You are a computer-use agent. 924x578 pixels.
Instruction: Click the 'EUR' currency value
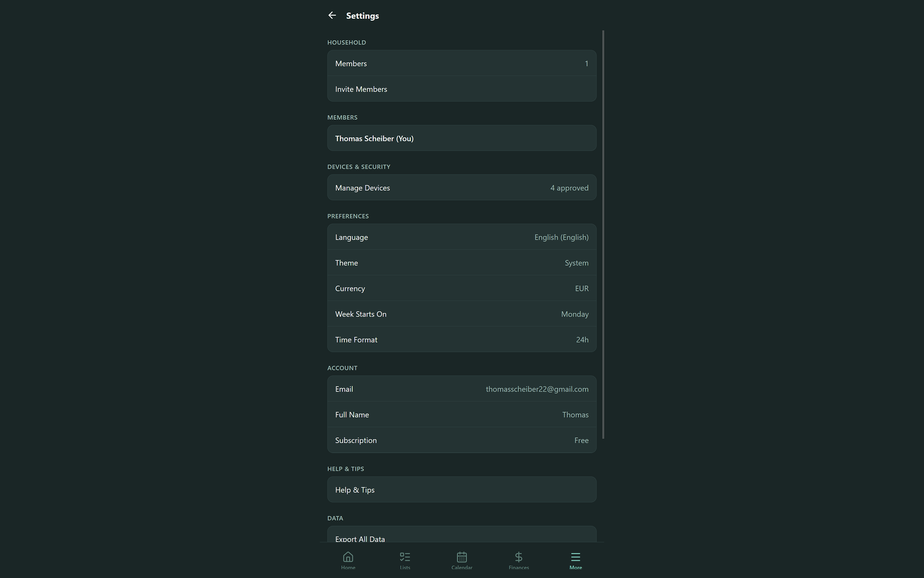[x=581, y=288]
